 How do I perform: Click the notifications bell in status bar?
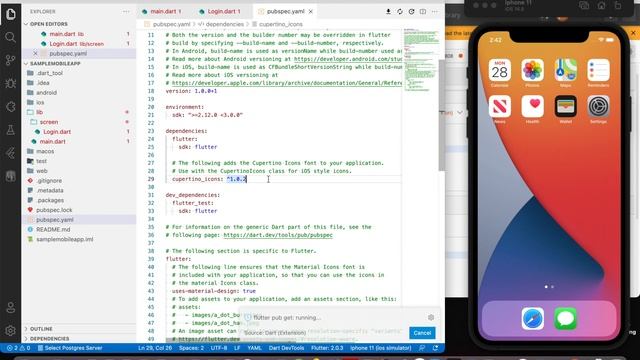point(436,348)
